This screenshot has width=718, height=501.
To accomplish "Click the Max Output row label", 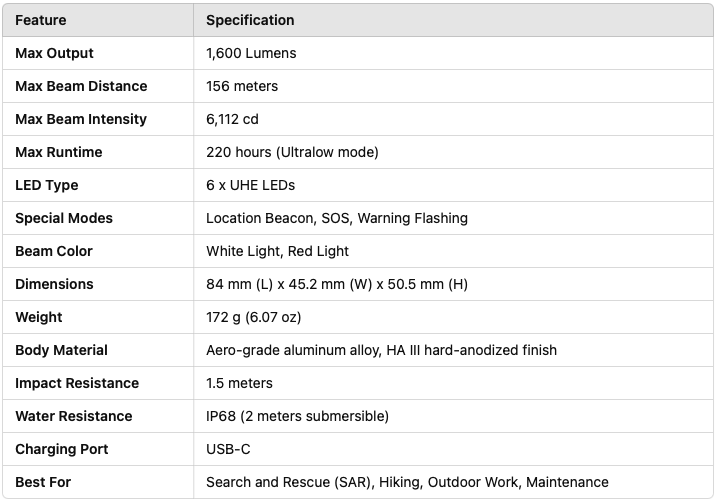I will pyautogui.click(x=54, y=53).
